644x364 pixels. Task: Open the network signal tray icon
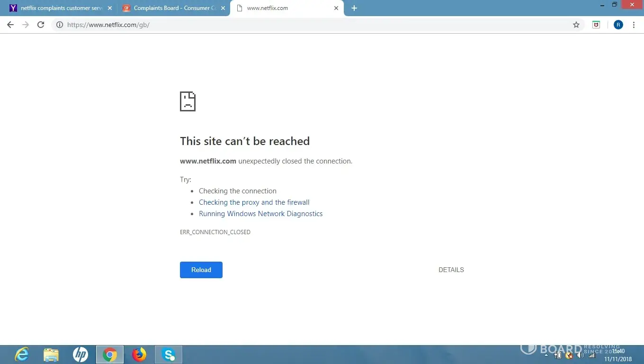point(592,355)
